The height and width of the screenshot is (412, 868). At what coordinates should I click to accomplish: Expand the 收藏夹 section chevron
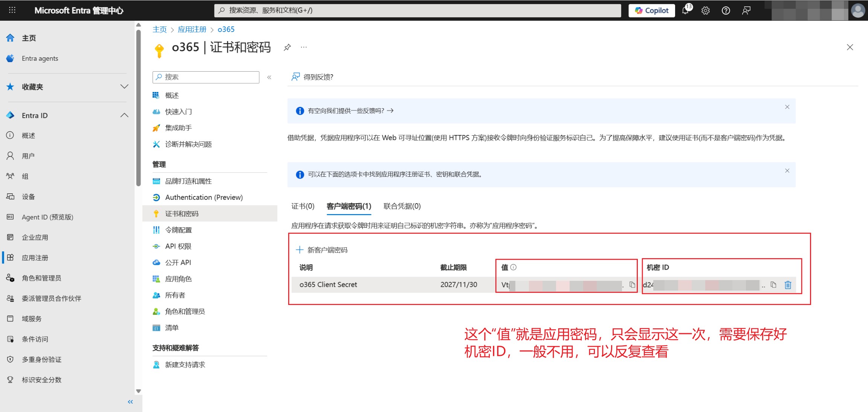[124, 87]
